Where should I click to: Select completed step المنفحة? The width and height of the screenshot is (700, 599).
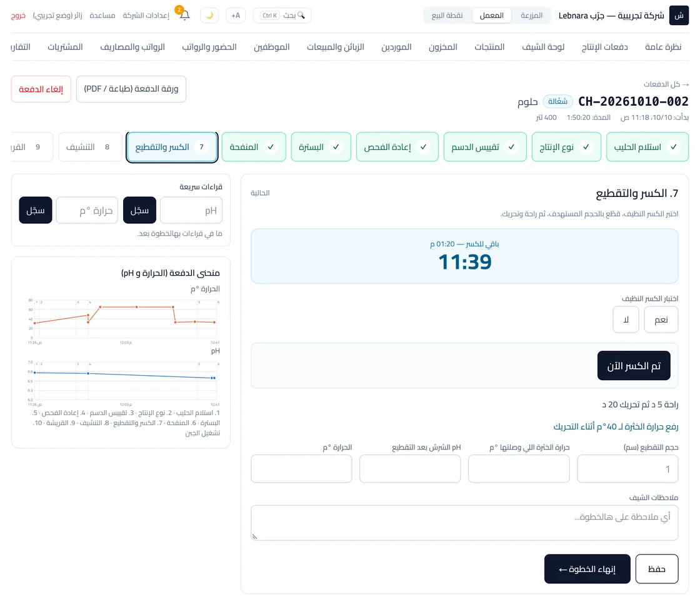tap(254, 146)
